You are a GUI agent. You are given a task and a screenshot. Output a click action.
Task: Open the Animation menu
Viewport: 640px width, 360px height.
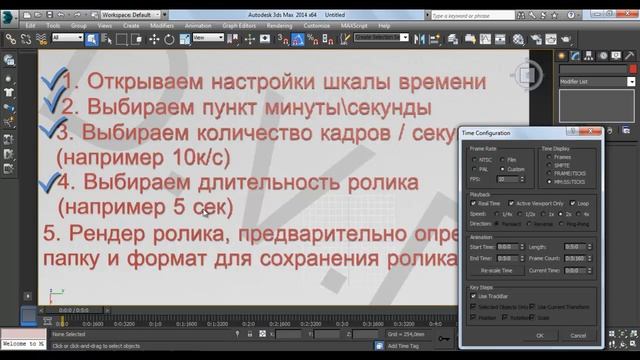coord(198,26)
